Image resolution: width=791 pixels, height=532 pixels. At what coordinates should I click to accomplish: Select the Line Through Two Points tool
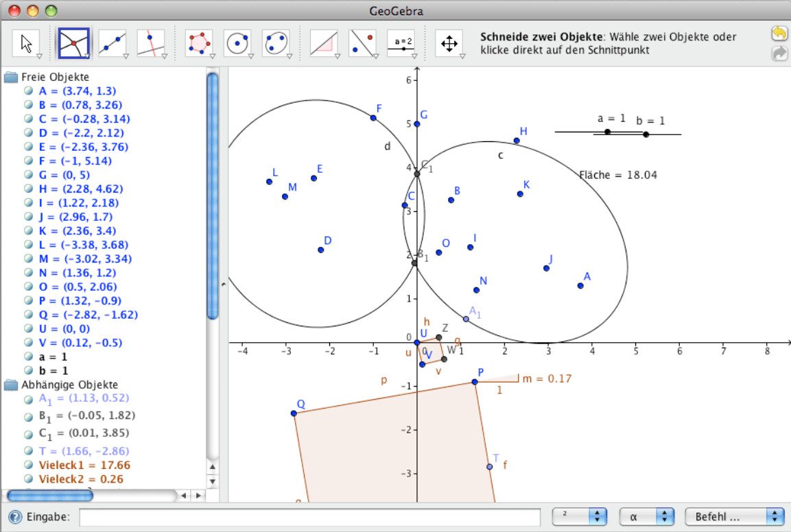[x=112, y=42]
